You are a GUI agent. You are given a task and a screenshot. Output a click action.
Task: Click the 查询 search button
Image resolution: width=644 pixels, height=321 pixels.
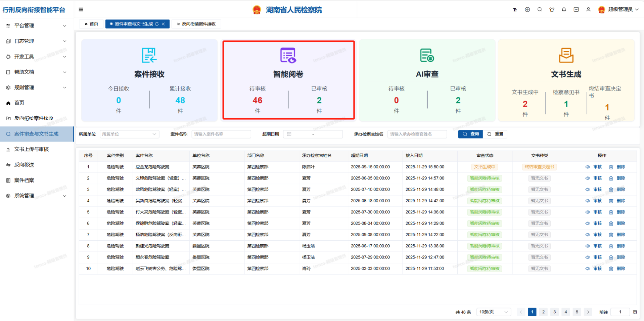click(x=470, y=134)
